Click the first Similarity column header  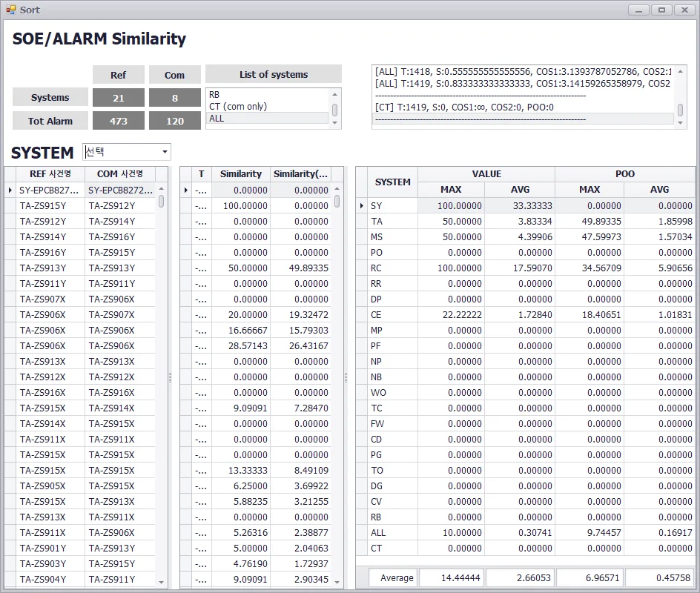240,174
